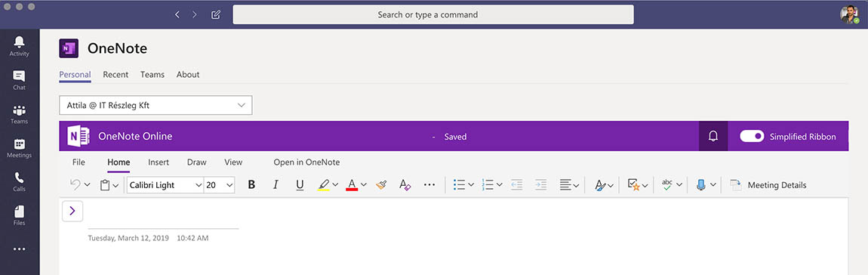Viewport: 868px width, 275px height.
Task: Add a To Do tag
Action: tap(634, 184)
